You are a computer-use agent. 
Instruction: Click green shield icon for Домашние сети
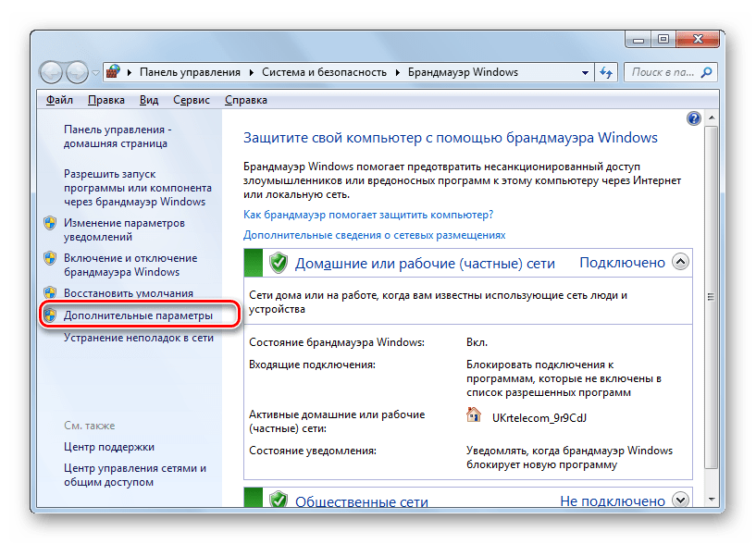279,263
